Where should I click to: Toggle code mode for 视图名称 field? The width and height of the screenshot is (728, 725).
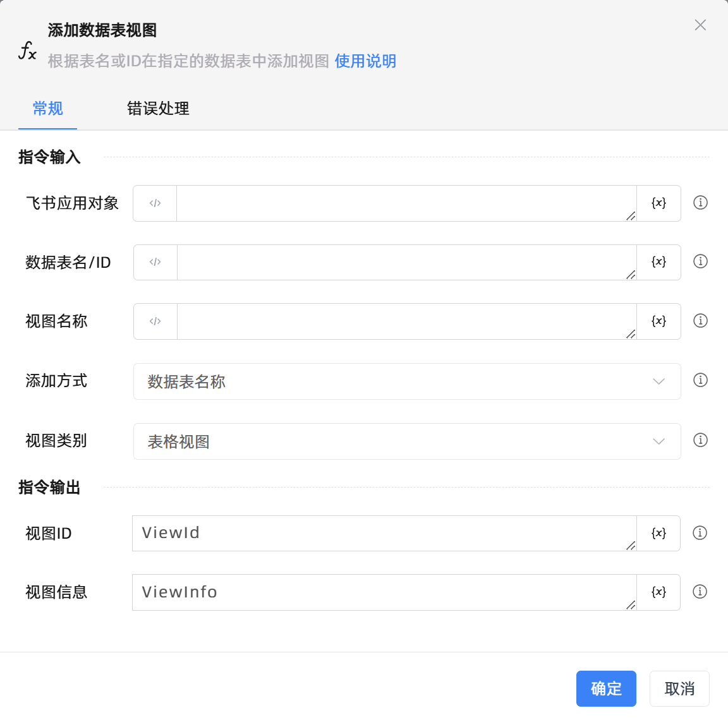[155, 321]
